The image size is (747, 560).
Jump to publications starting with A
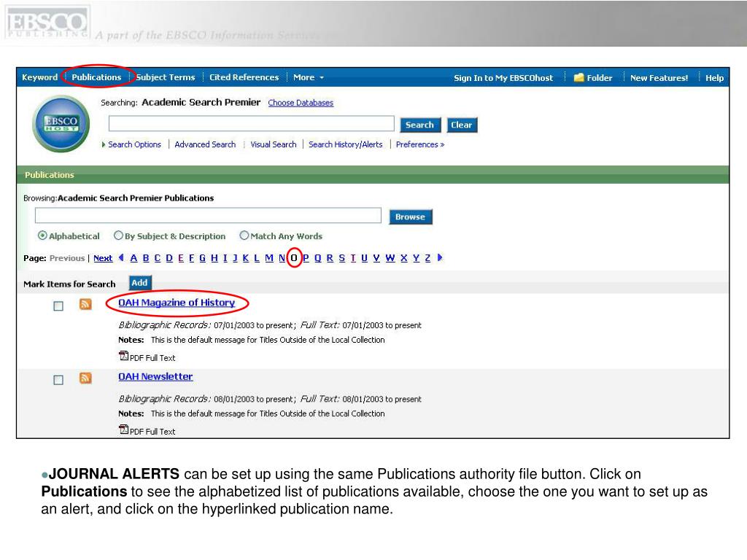[x=134, y=257]
